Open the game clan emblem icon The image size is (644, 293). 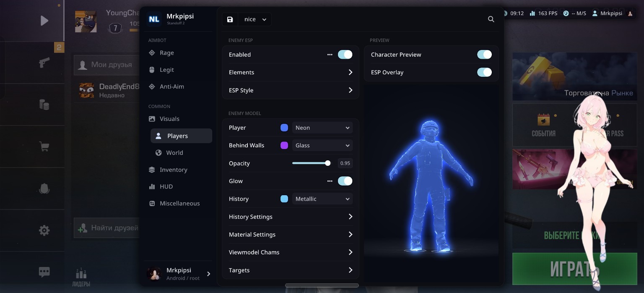click(x=44, y=188)
